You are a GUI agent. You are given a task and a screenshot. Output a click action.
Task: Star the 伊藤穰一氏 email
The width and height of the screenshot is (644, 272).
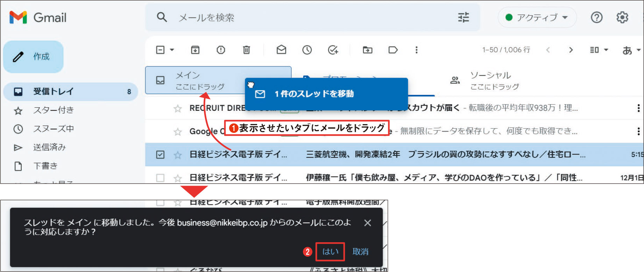coord(178,178)
